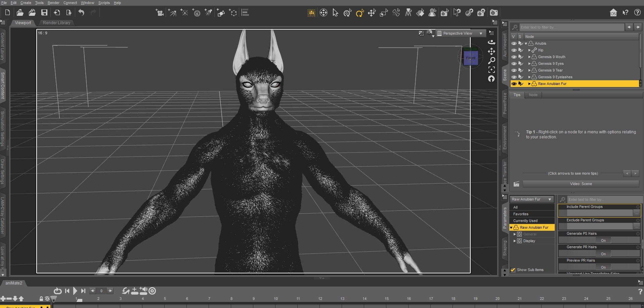Pick the Node Selection arrow tool
Image resolution: width=644 pixels, height=308 pixels.
[335, 13]
